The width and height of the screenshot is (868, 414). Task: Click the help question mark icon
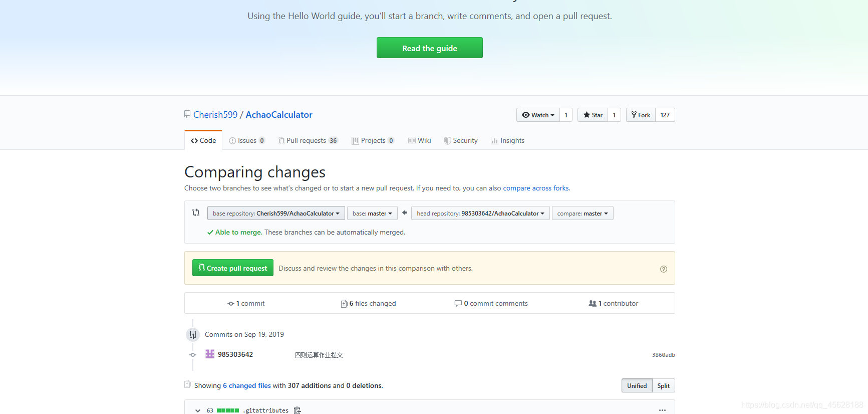pyautogui.click(x=664, y=269)
